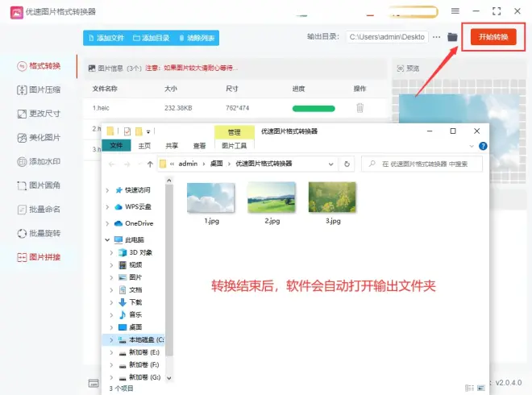Viewport: 532px width, 395px height.
Task: Click 桌面 in the address breadcrumb
Action: [217, 164]
